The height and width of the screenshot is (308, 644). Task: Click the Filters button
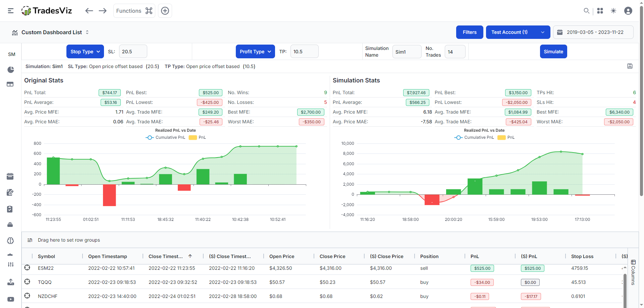point(470,32)
